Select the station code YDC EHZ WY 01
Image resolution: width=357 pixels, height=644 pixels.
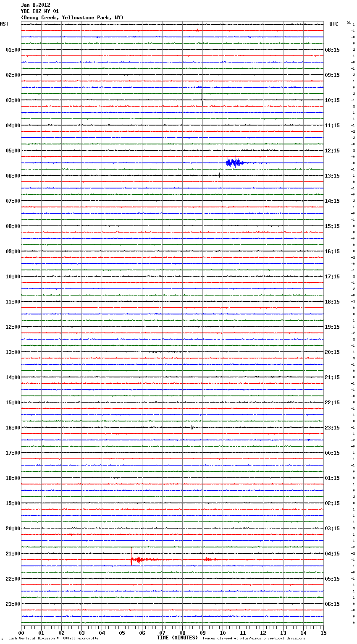pyautogui.click(x=40, y=11)
